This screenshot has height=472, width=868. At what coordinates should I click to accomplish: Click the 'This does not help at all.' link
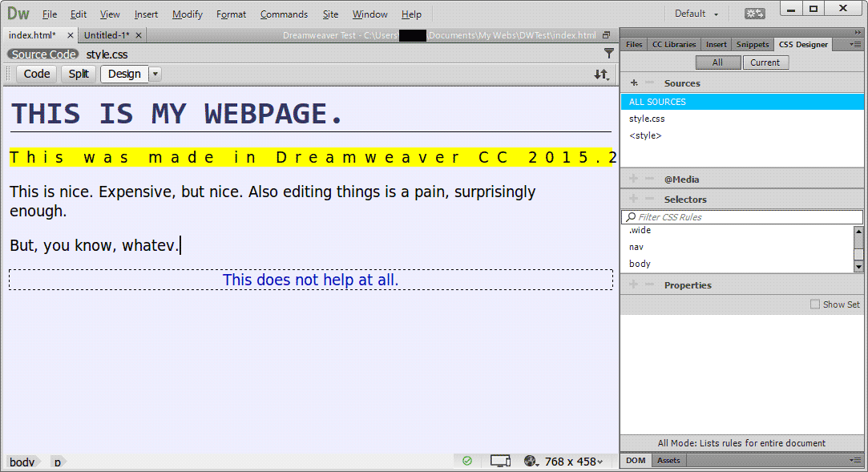coord(310,280)
